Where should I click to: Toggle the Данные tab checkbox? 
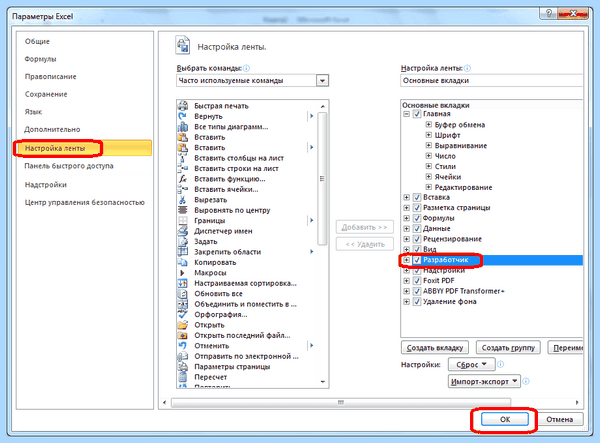tap(417, 228)
